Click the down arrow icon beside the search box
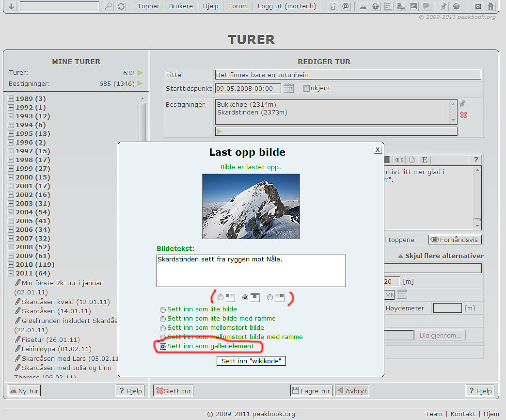Viewport: 506px width, 420px height. (11, 6)
